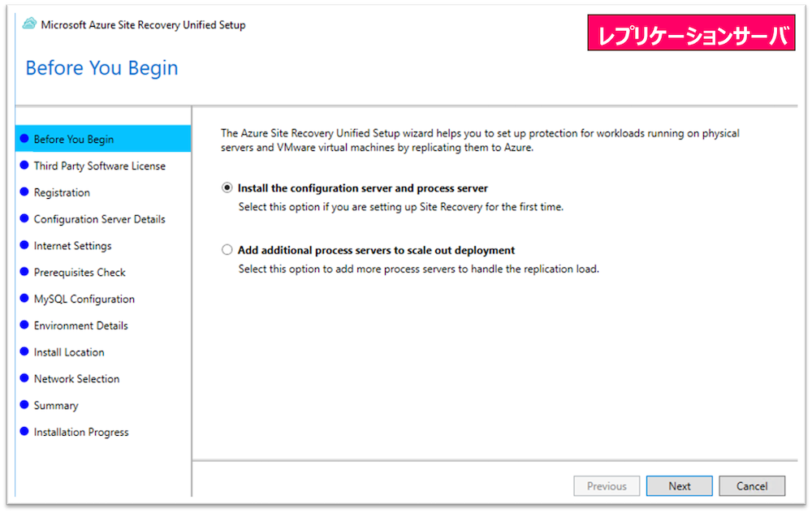Click the Cancel button
The image size is (812, 513).
coord(752,486)
